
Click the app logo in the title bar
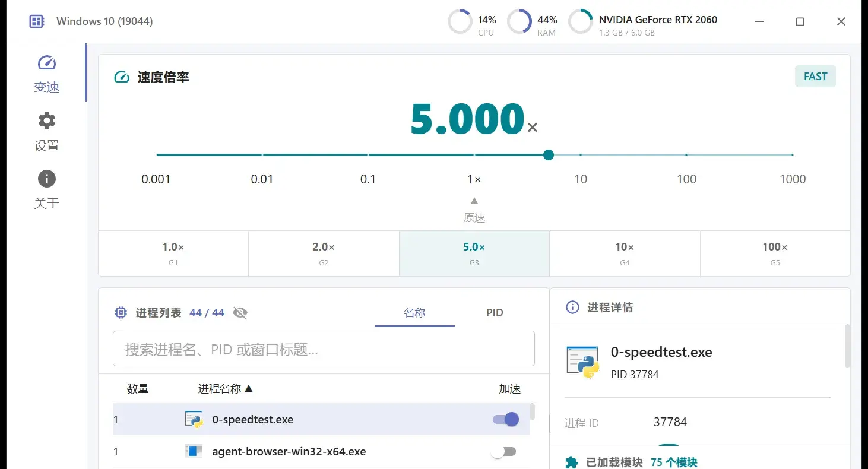click(x=37, y=21)
